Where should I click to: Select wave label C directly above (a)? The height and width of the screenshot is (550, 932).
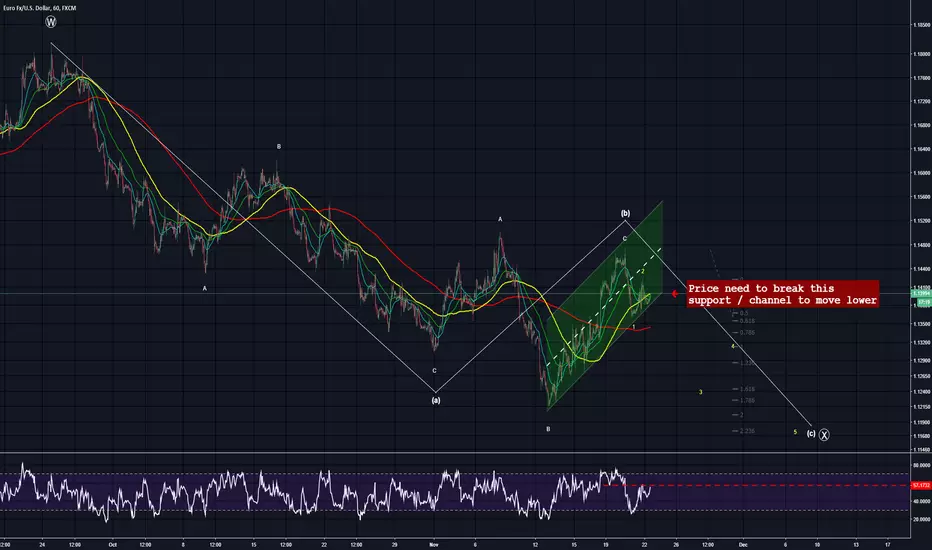pyautogui.click(x=434, y=370)
